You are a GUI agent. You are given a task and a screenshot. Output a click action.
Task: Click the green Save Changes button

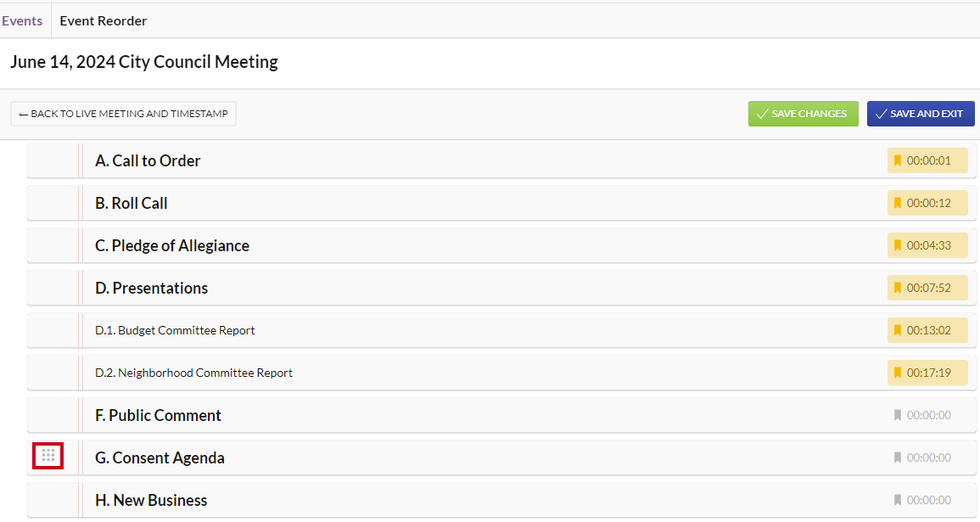click(x=804, y=114)
